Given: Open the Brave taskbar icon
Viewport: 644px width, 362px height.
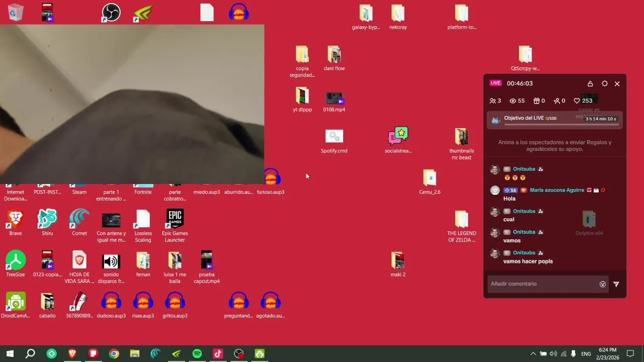Looking at the screenshot, I should [72, 354].
